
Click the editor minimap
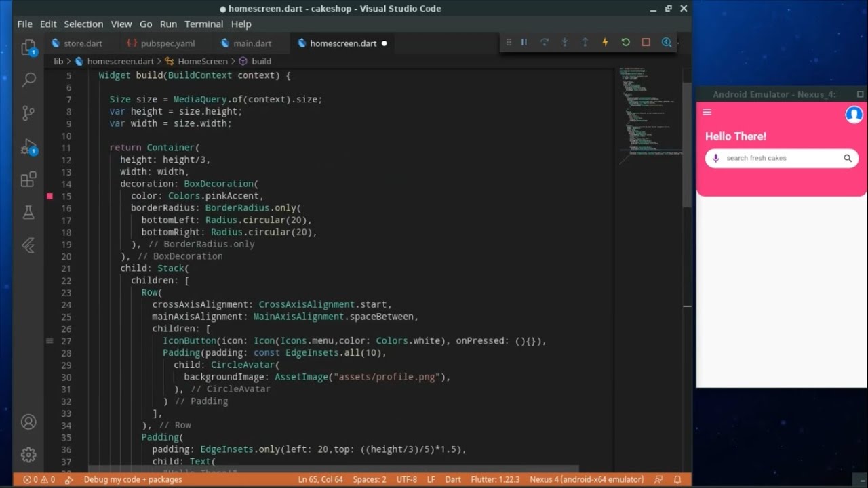pos(650,115)
